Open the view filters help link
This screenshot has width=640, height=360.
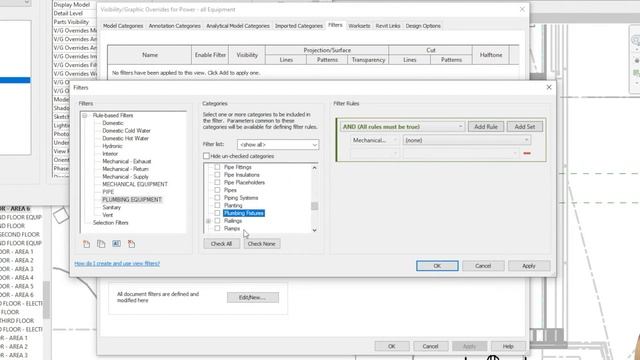(x=117, y=264)
